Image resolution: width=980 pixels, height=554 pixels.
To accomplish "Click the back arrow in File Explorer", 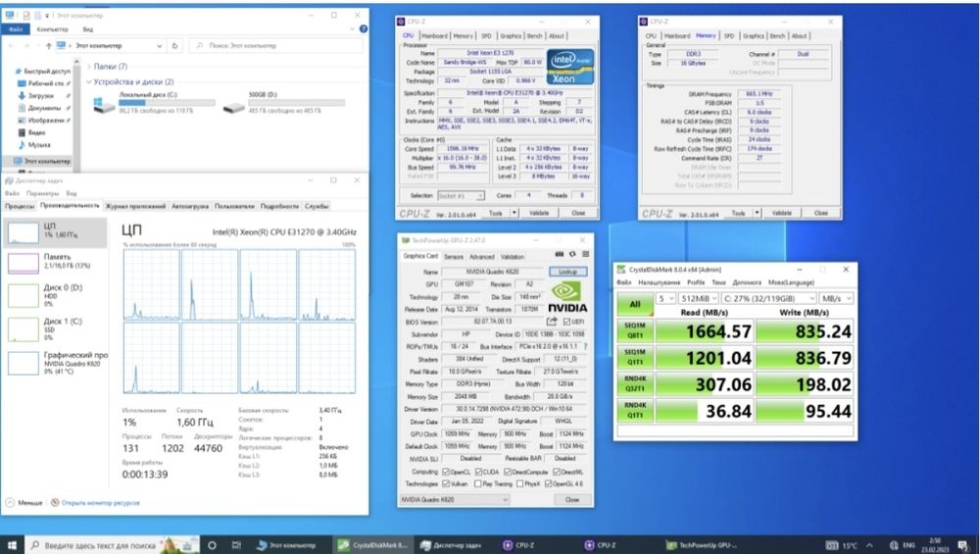I will 12,46.
